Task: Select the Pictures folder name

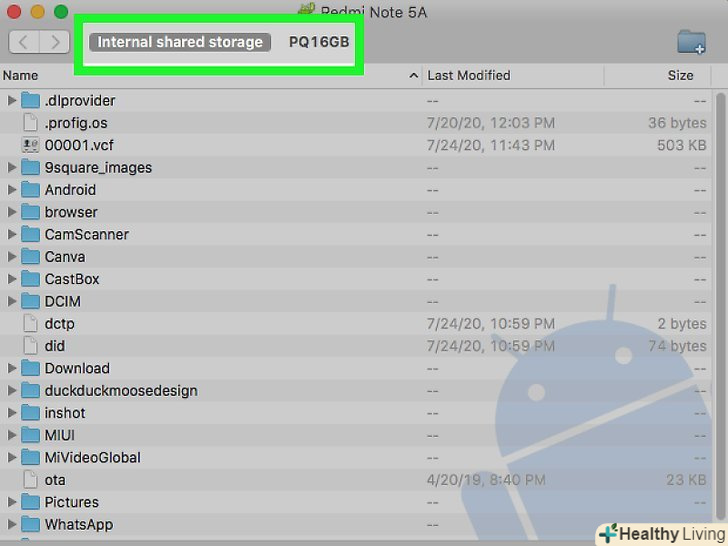Action: click(x=72, y=502)
